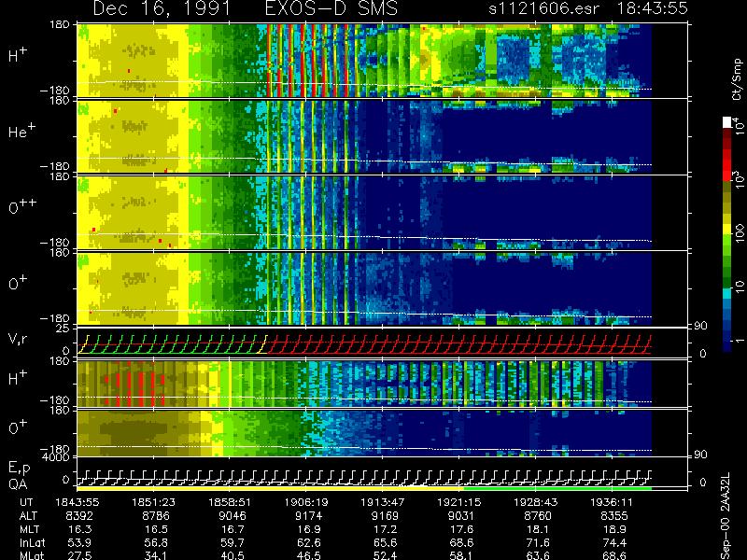
Task: Pick MLT value '17.2'
Action: (x=385, y=529)
